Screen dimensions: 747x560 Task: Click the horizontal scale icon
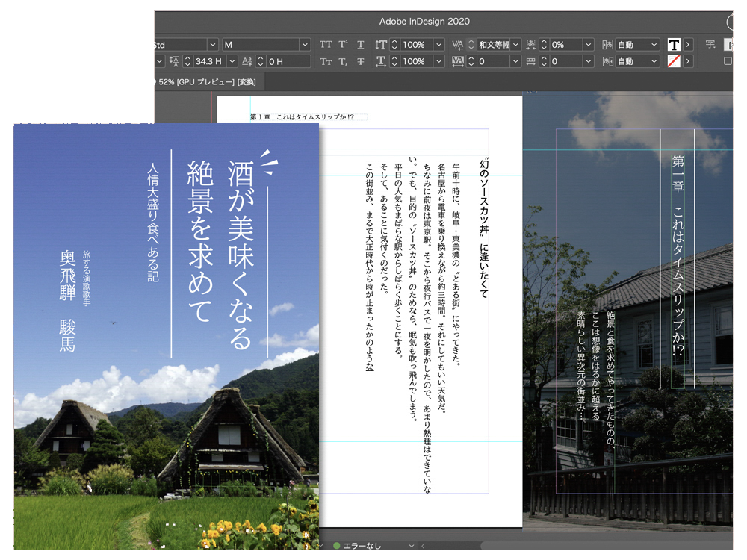click(381, 61)
